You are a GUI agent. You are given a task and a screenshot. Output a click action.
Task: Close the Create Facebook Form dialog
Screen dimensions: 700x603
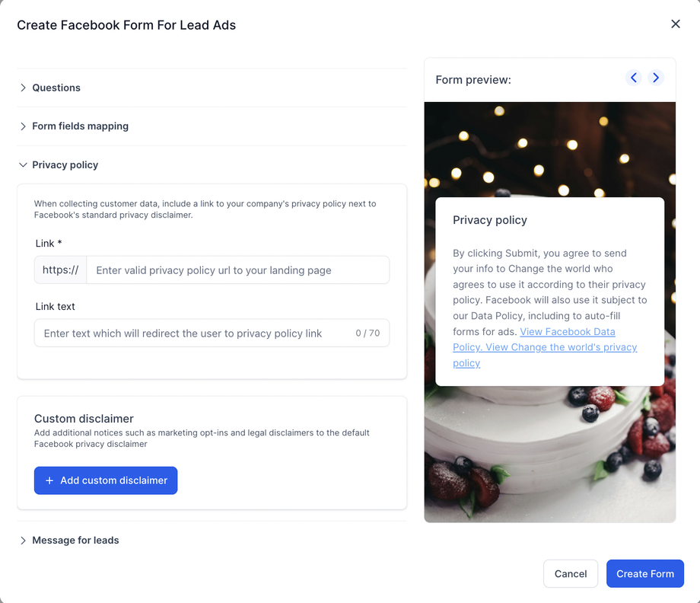675,24
